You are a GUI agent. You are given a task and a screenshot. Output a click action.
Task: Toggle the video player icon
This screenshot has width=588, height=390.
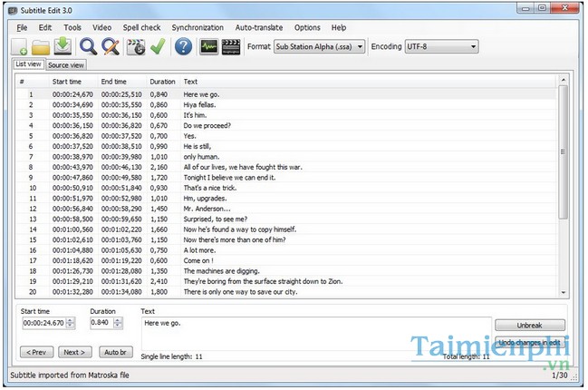pos(232,46)
